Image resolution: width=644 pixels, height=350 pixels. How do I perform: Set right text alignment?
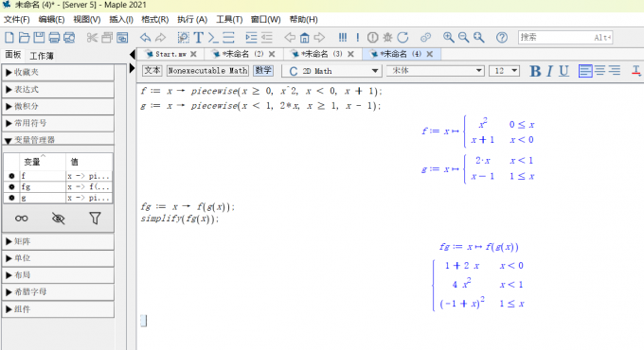(x=615, y=71)
